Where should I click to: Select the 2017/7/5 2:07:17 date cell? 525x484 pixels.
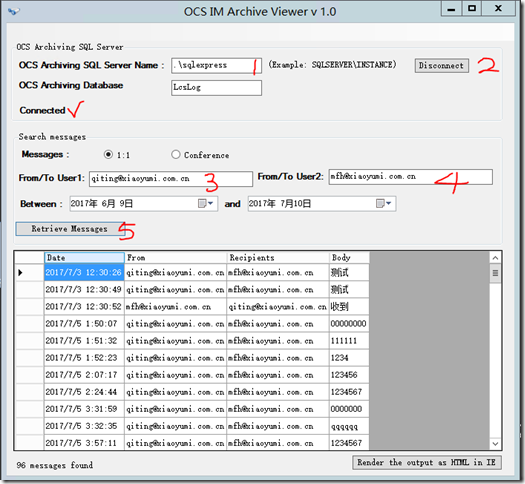(84, 375)
